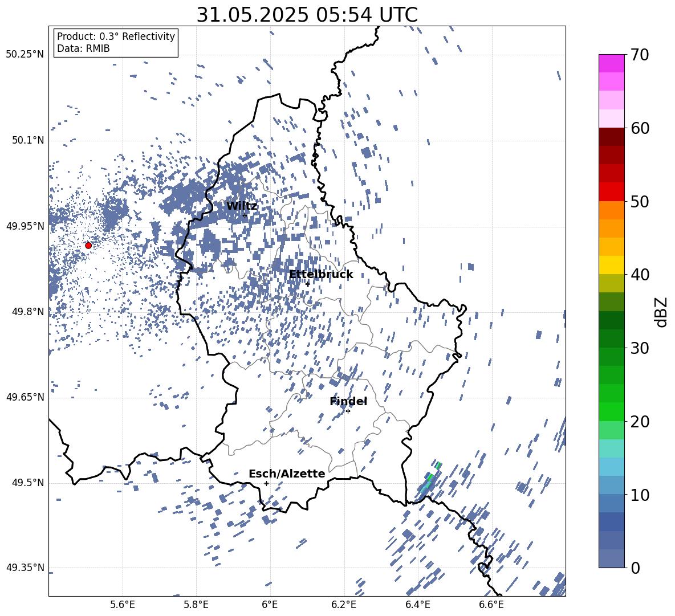675x616 pixels.
Task: Click the yellow colorbar segment at 40
Action: (611, 265)
